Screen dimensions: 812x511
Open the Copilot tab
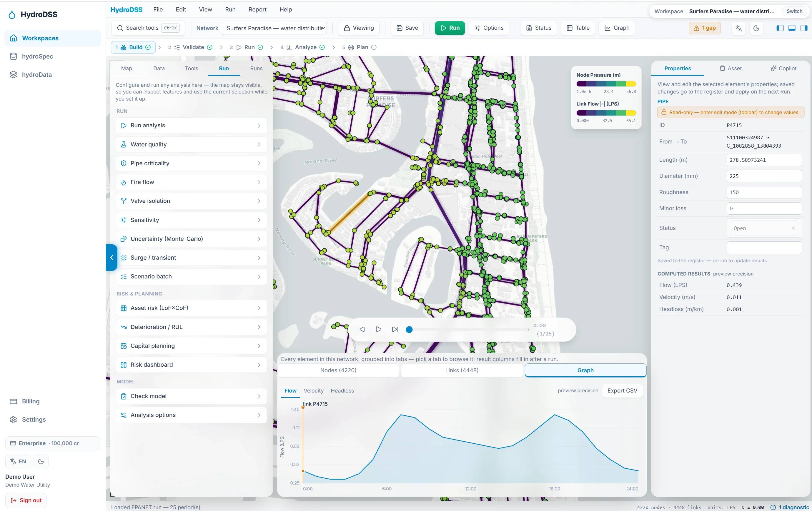coord(783,69)
